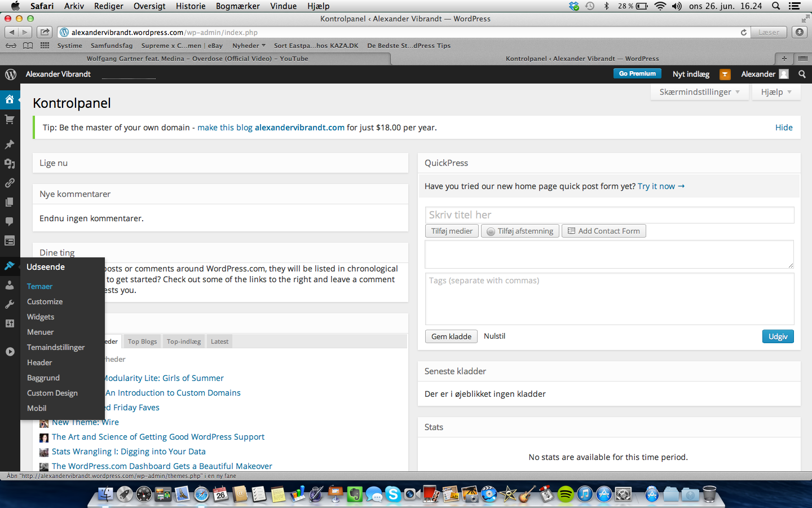
Task: Add a new Safari tab with plus
Action: [784, 58]
